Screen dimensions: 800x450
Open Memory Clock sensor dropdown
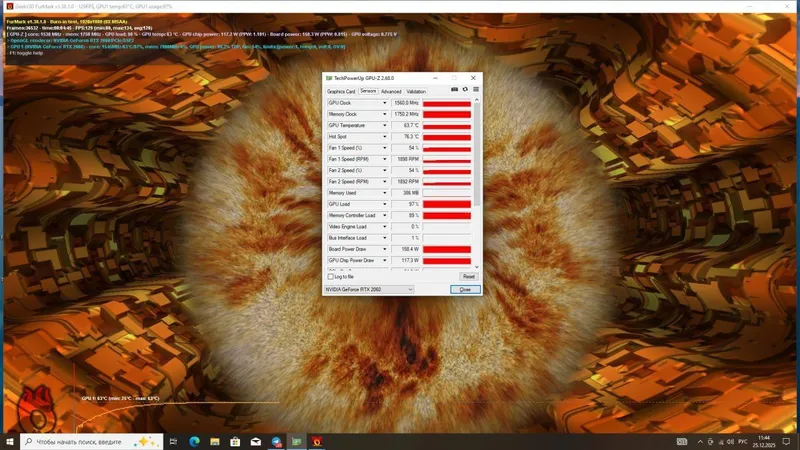point(385,114)
